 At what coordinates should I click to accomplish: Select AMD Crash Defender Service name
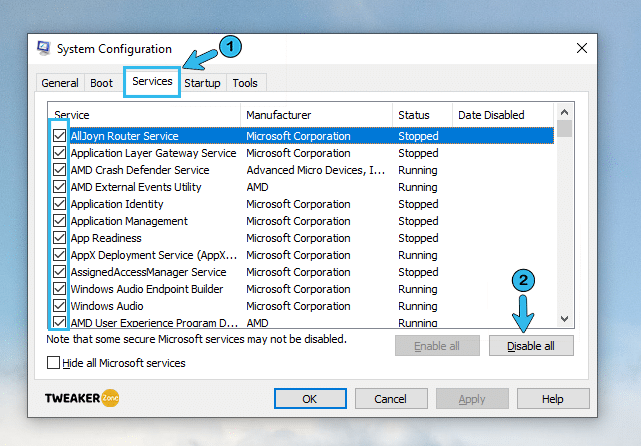click(x=140, y=170)
